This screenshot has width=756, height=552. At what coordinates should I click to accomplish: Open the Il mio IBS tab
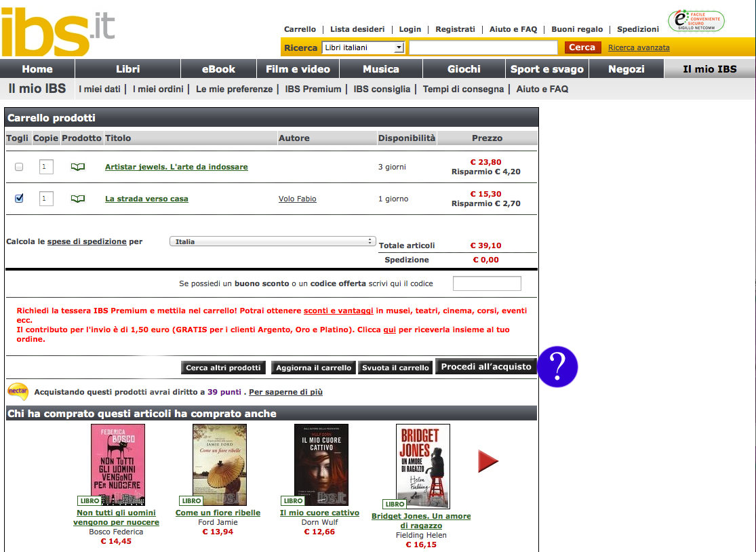point(710,69)
